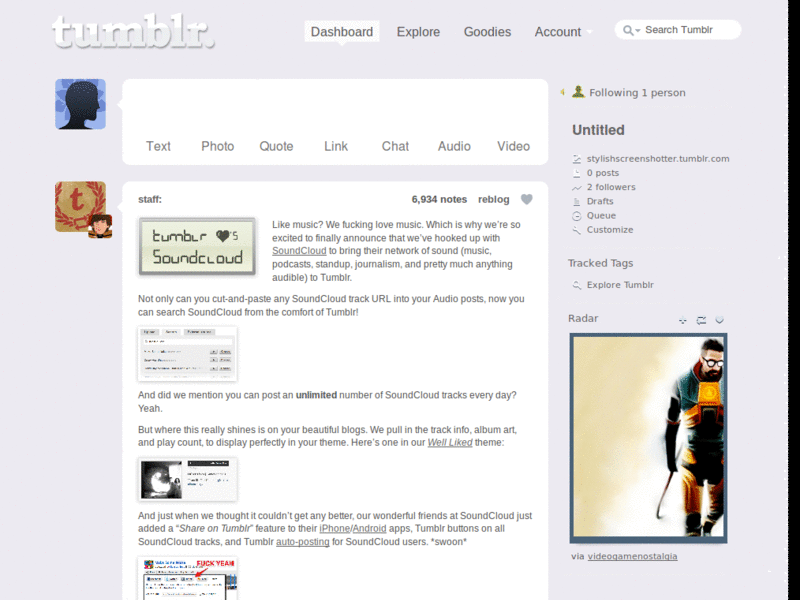Screen dimensions: 800x600
Task: Create a new Quote post
Action: pyautogui.click(x=276, y=146)
